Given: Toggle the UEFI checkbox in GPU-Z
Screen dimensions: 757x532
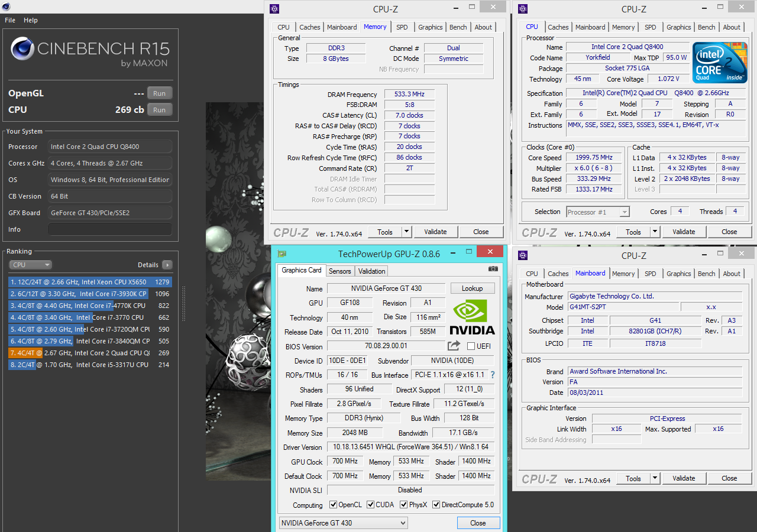Looking at the screenshot, I should click(x=471, y=346).
